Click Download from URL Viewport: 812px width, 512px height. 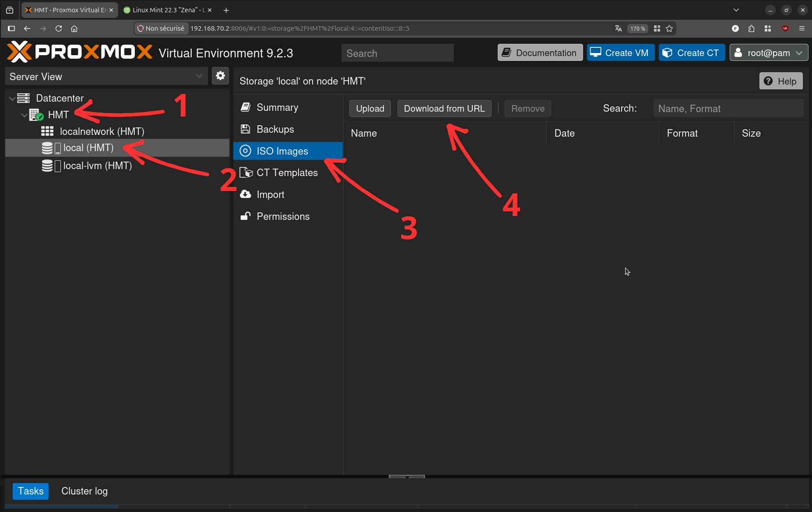coord(444,109)
